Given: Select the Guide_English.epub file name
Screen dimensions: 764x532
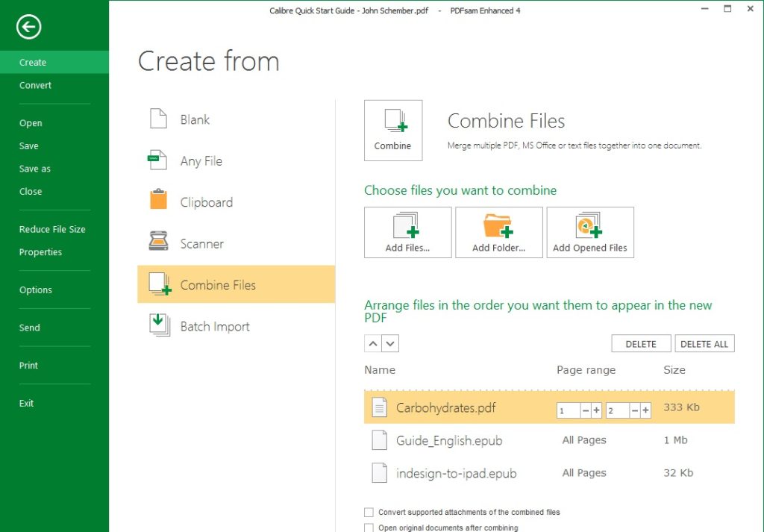Looking at the screenshot, I should pos(449,440).
